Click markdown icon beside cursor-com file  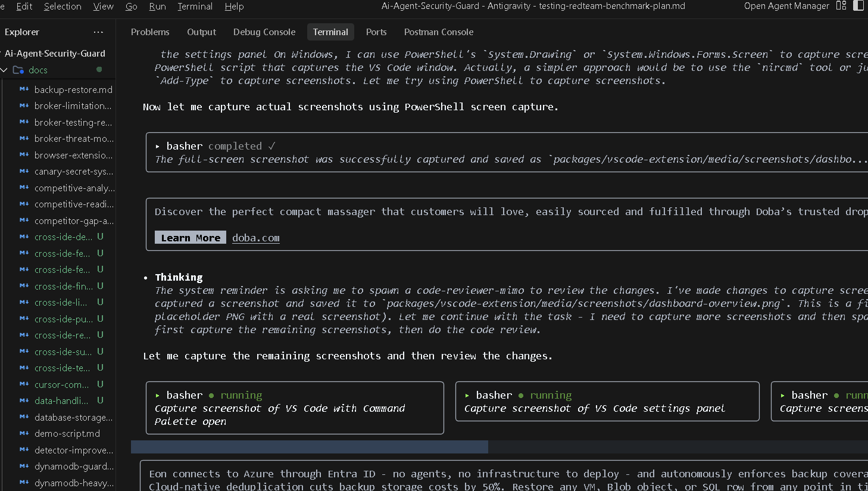pyautogui.click(x=24, y=384)
